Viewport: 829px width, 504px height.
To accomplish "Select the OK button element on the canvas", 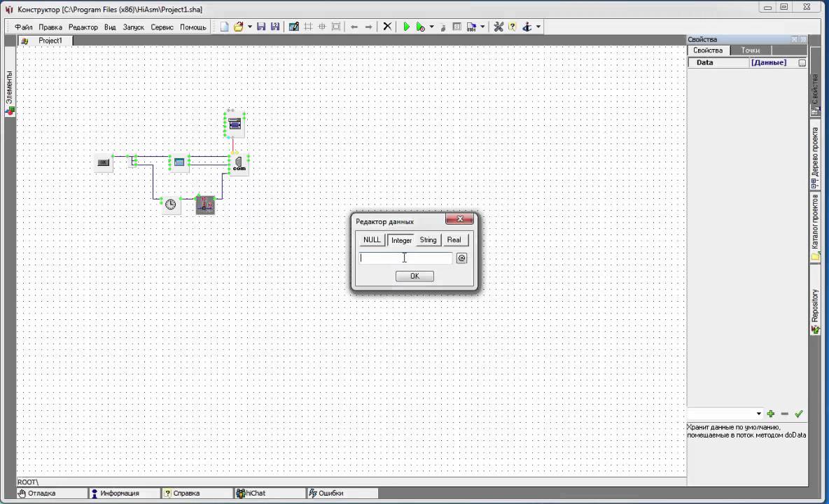I will pyautogui.click(x=104, y=162).
